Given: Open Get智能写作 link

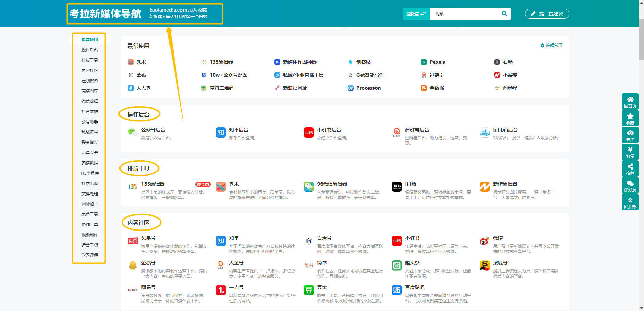Looking at the screenshot, I should tap(366, 75).
